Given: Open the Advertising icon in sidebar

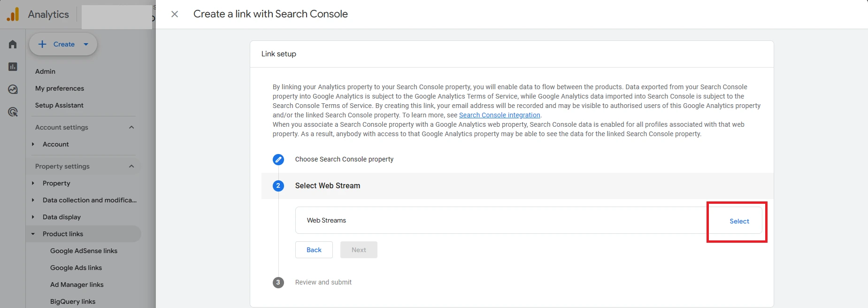Looking at the screenshot, I should click(13, 112).
